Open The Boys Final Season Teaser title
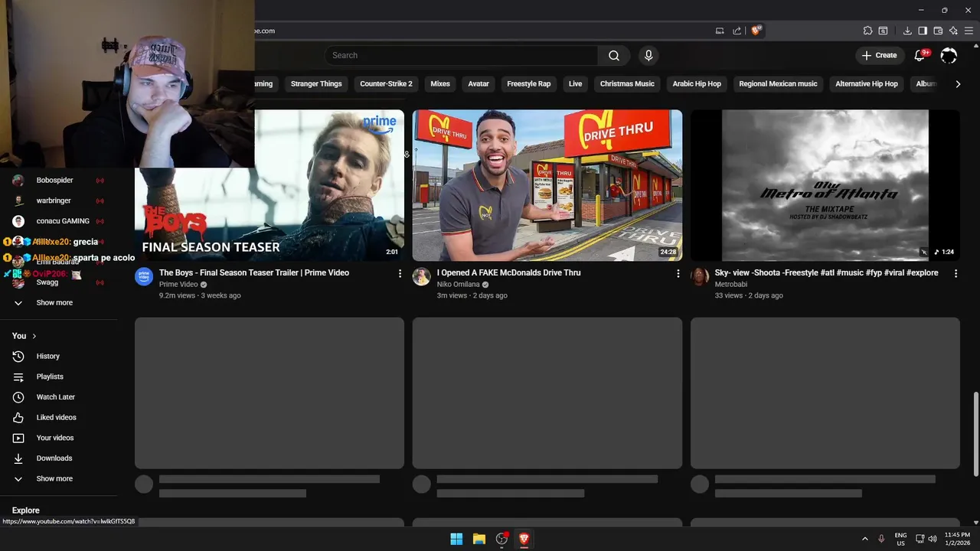This screenshot has width=980, height=551. point(254,272)
